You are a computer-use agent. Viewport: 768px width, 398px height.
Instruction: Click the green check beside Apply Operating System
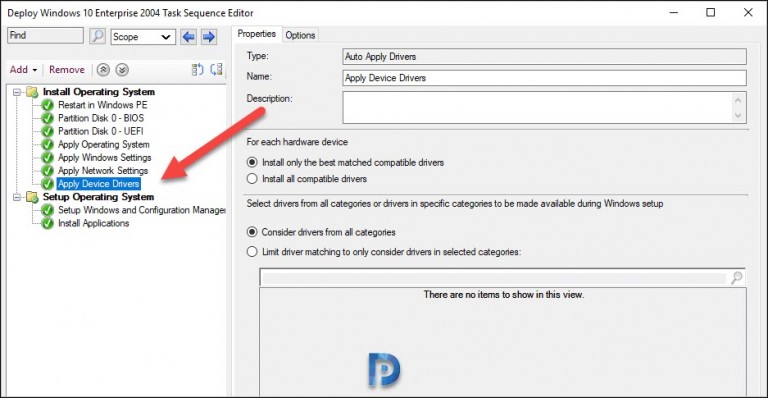48,144
